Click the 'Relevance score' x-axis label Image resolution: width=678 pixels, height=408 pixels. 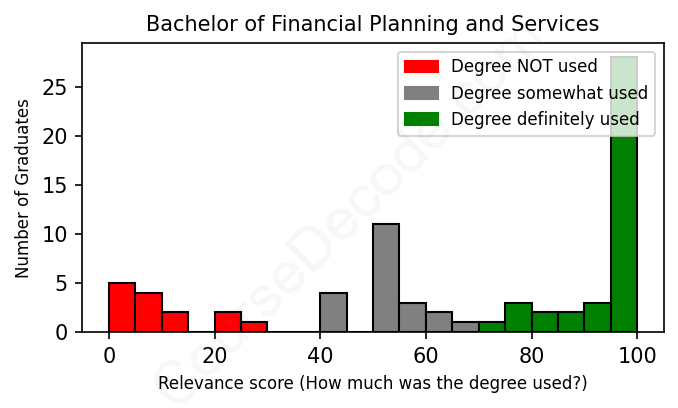372,384
